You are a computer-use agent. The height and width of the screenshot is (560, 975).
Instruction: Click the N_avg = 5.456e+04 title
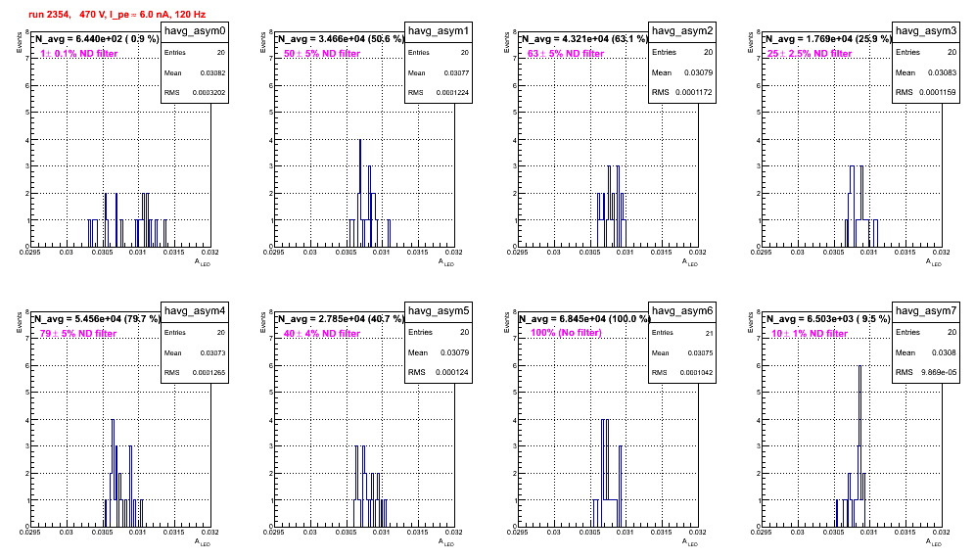[x=96, y=318]
